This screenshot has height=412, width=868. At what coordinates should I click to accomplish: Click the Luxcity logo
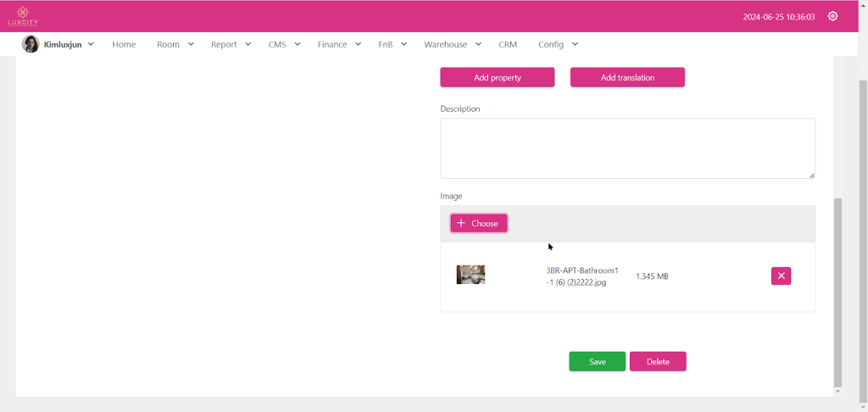[x=23, y=16]
